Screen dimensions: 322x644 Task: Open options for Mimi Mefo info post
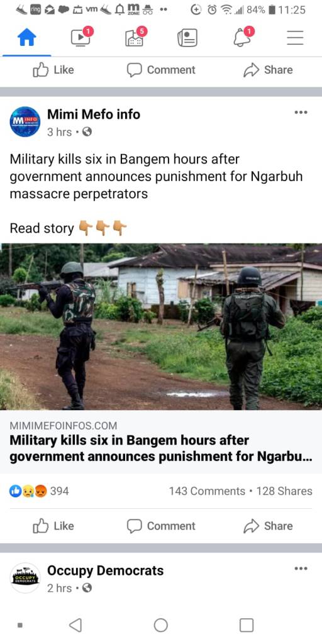click(301, 112)
